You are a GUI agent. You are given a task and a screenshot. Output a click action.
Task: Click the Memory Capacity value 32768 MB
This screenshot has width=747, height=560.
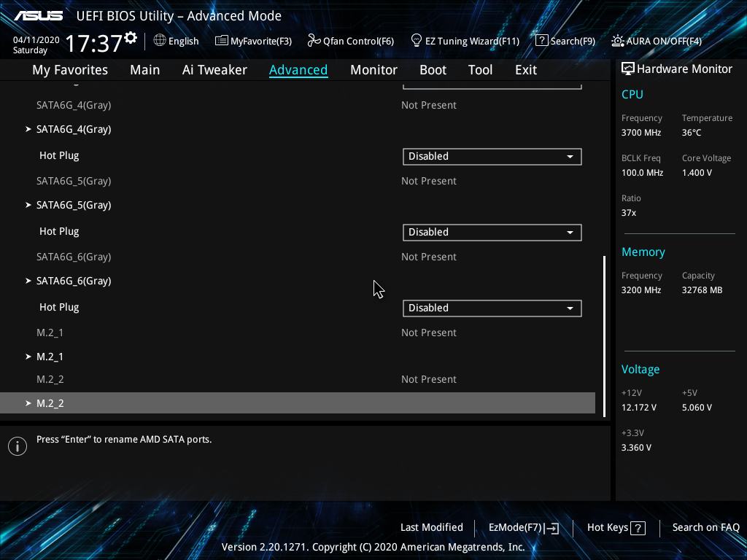702,290
